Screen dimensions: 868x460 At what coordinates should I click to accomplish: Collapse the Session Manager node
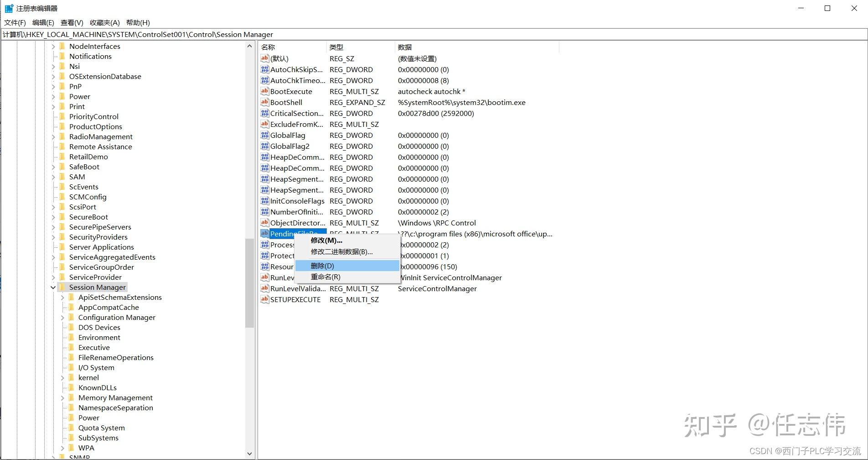[53, 287]
